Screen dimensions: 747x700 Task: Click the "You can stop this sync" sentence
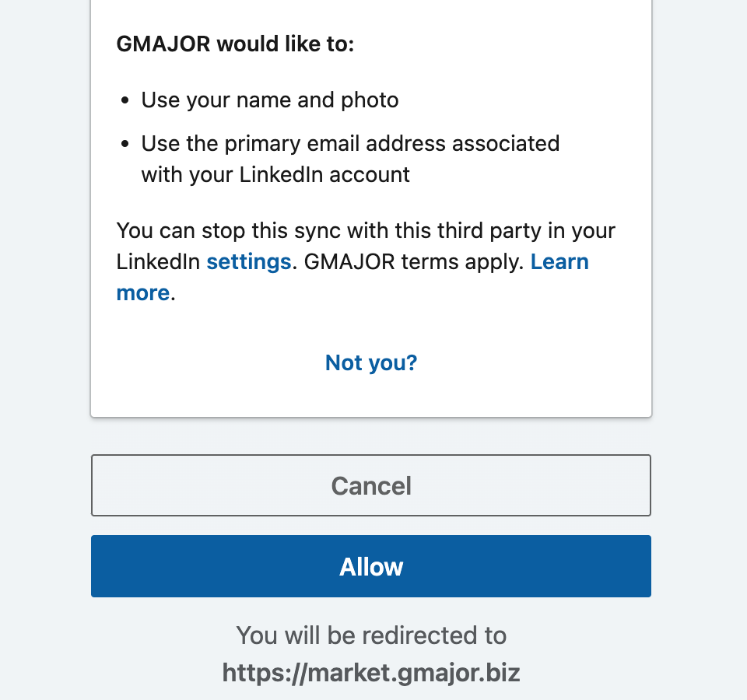pos(366,231)
